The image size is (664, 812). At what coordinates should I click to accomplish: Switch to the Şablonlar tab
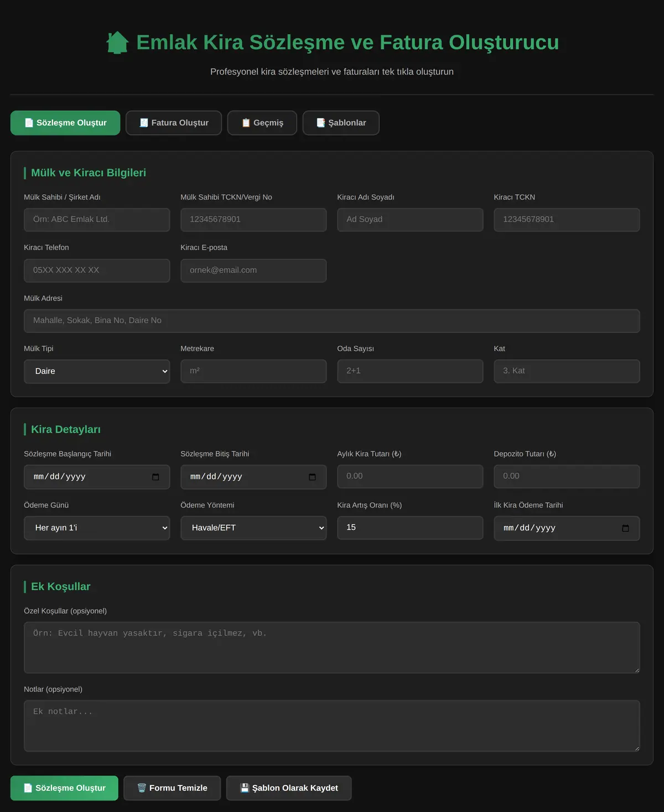[341, 123]
